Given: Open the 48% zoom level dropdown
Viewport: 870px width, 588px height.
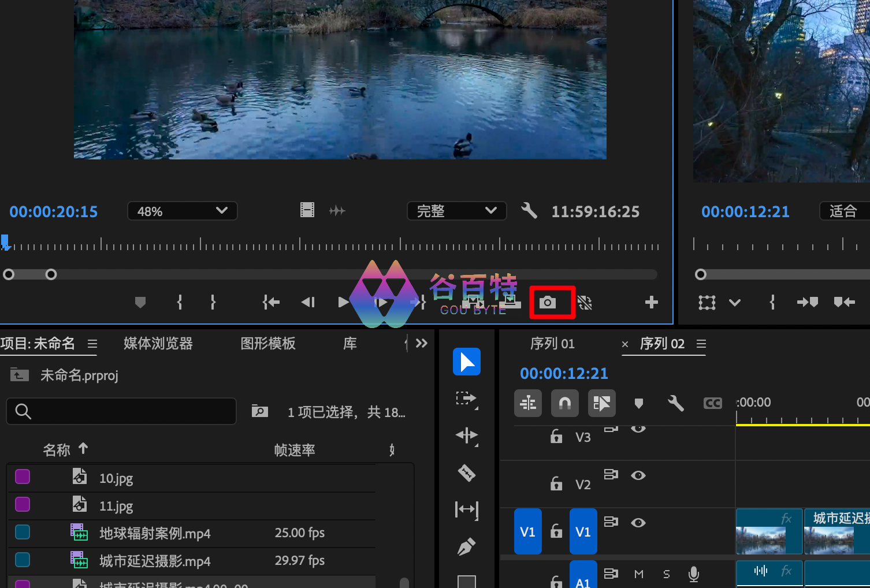Looking at the screenshot, I should [182, 211].
